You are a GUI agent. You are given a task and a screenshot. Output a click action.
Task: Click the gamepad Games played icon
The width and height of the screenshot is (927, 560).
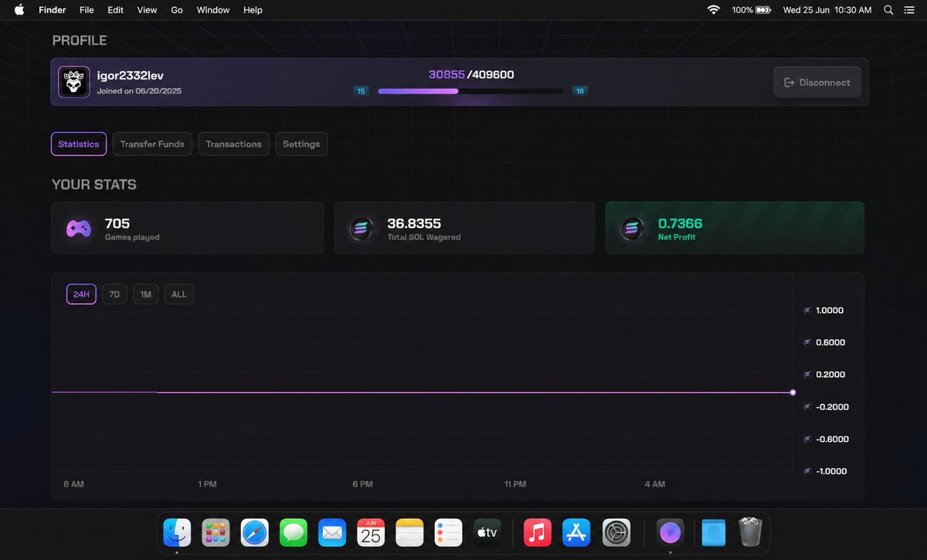click(x=78, y=229)
